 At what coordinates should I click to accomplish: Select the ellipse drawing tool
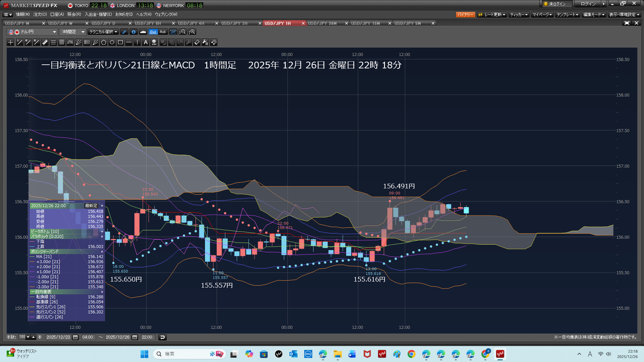[112, 42]
